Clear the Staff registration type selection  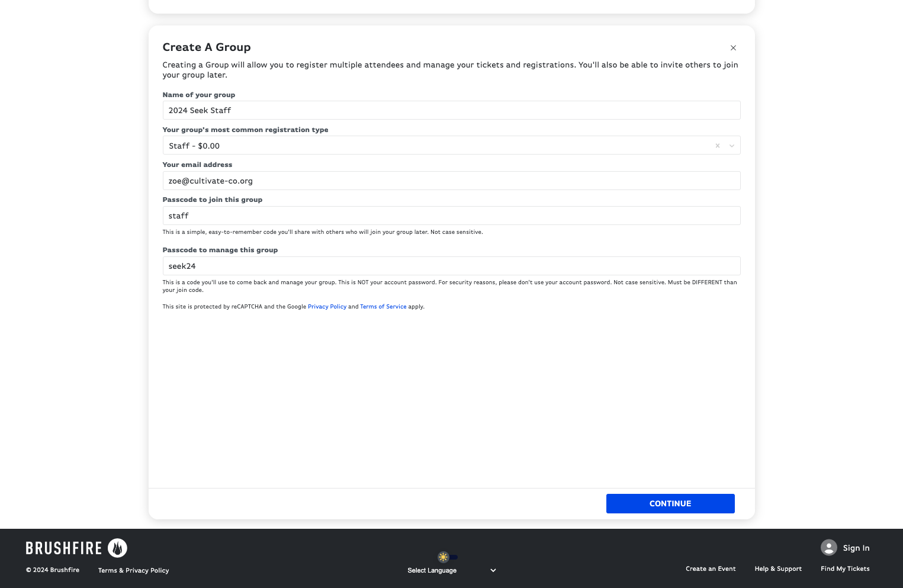718,146
